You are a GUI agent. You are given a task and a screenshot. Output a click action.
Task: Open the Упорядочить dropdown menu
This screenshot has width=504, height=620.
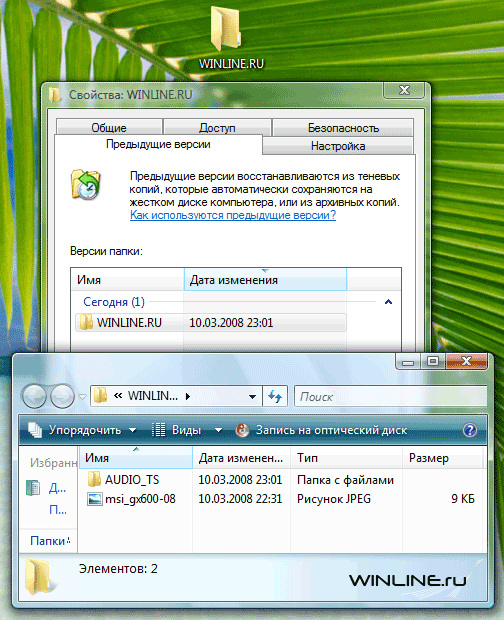tap(82, 430)
